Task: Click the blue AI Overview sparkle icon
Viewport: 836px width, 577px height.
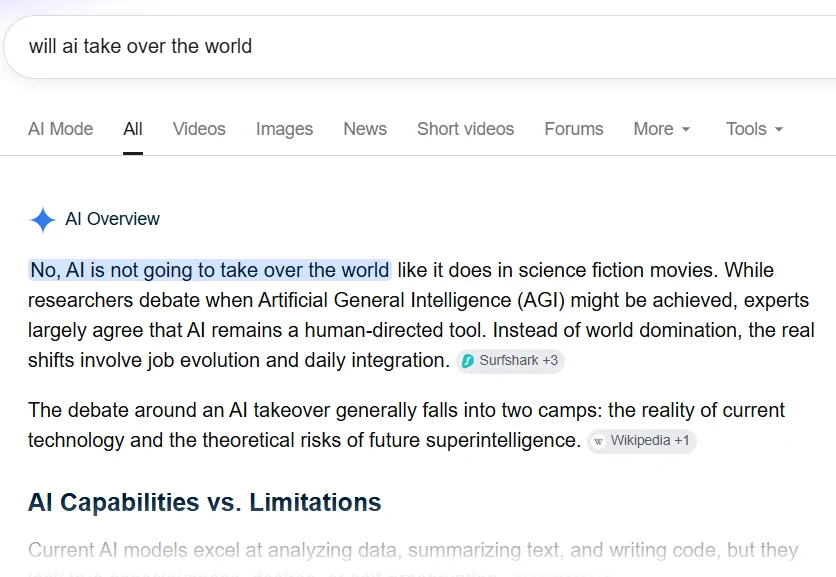Action: 43,220
